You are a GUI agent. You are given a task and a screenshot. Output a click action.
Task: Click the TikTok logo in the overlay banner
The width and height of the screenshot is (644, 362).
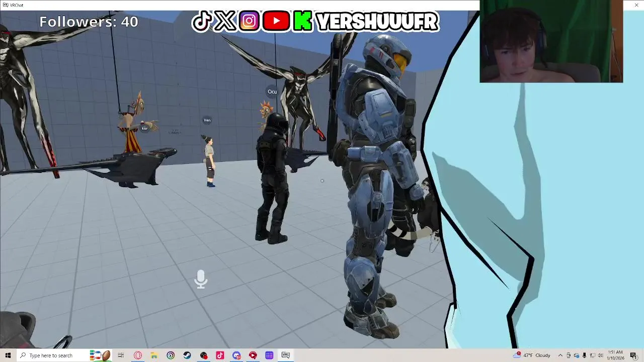202,22
